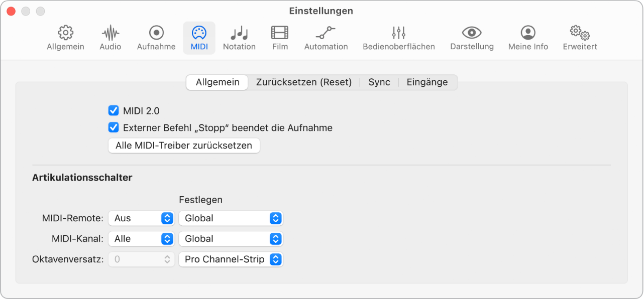Switch to the Allgemein sub-tab
Image resolution: width=644 pixels, height=299 pixels.
click(x=217, y=82)
